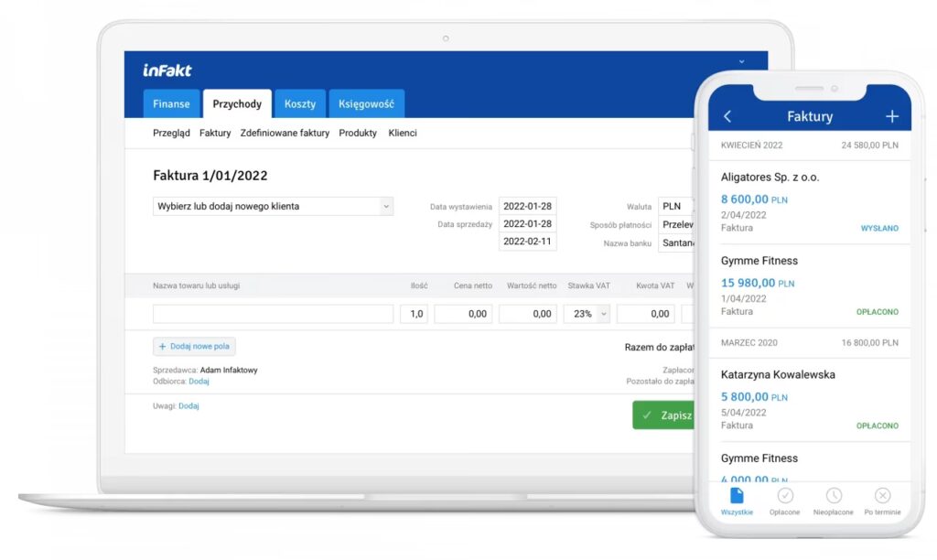Click the Dodaj nowe pola button
This screenshot has width=937, height=560.
click(x=194, y=347)
